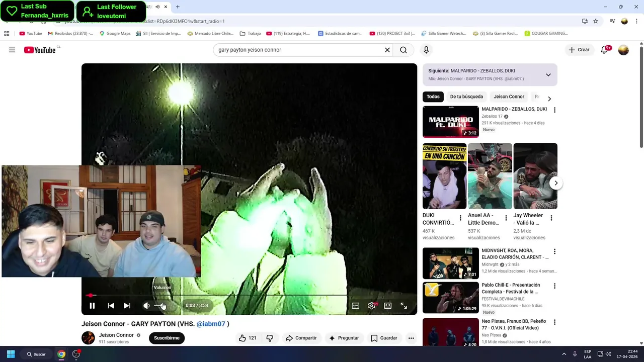Open Mercado Libre Chile bookmark
The height and width of the screenshot is (362, 644).
(210, 33)
